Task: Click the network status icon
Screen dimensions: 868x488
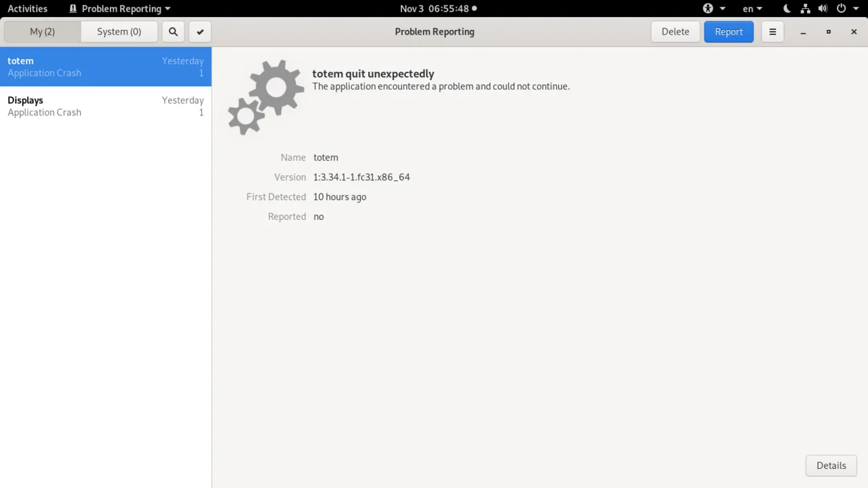Action: (x=805, y=9)
